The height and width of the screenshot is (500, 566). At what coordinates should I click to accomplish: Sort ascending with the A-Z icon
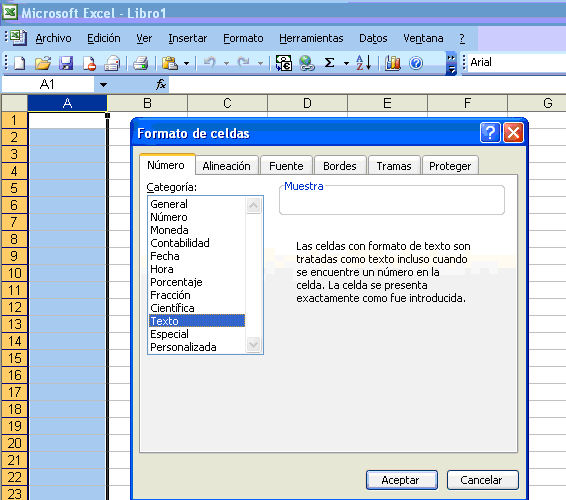tap(363, 63)
